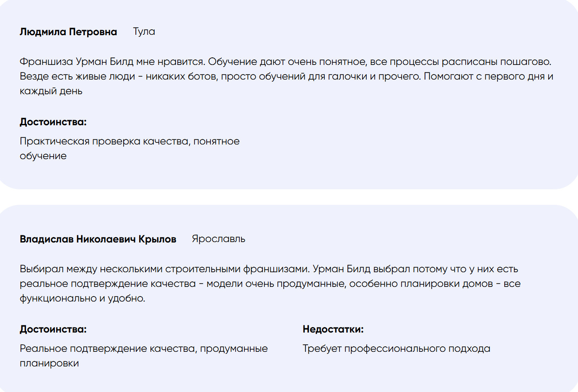This screenshot has height=392, width=578.
Task: Click the word "обучение" under Людмила's Достоинства
Action: point(43,156)
